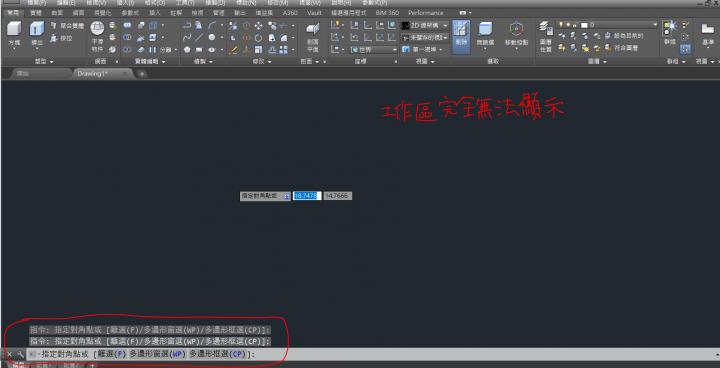The height and width of the screenshot is (368, 720).
Task: Click the Group (群組) tool
Action: tap(669, 33)
